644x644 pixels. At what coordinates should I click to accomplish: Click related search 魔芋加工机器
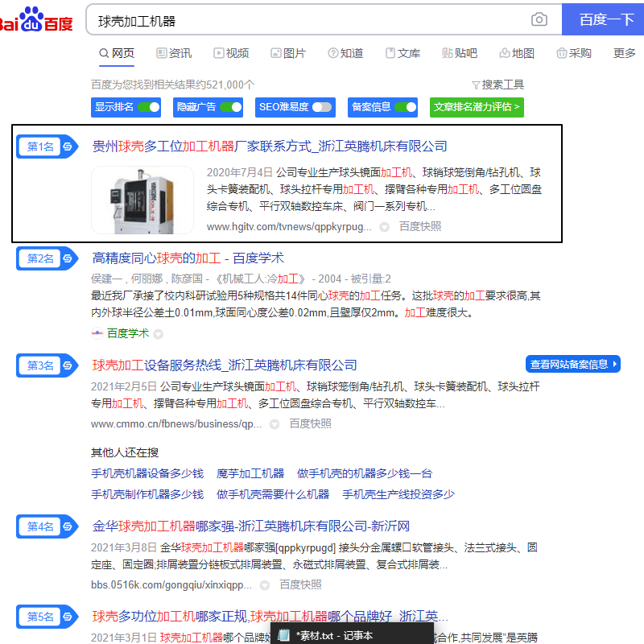(x=250, y=473)
